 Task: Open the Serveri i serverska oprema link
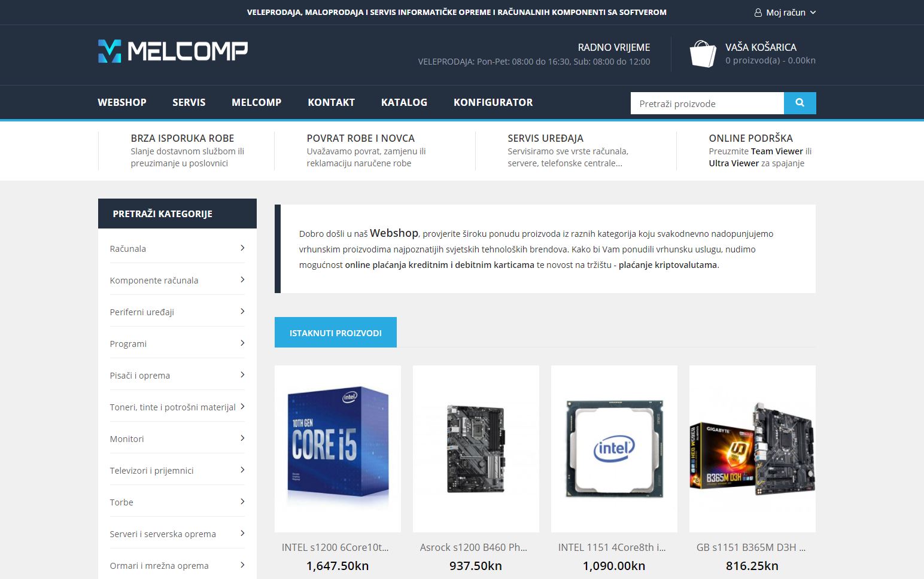point(163,534)
